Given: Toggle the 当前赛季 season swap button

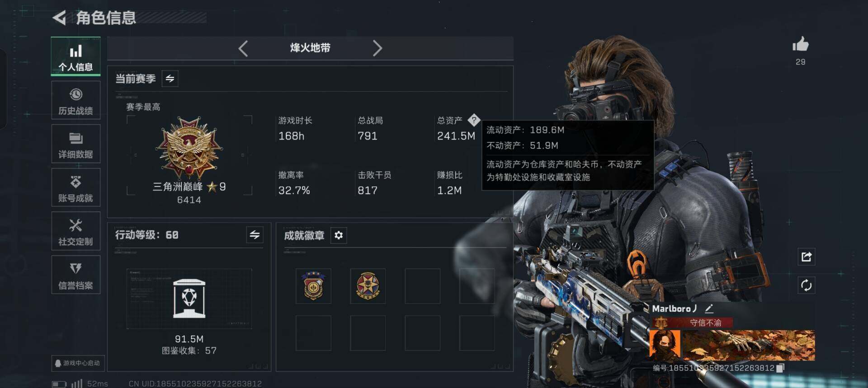Looking at the screenshot, I should (170, 79).
